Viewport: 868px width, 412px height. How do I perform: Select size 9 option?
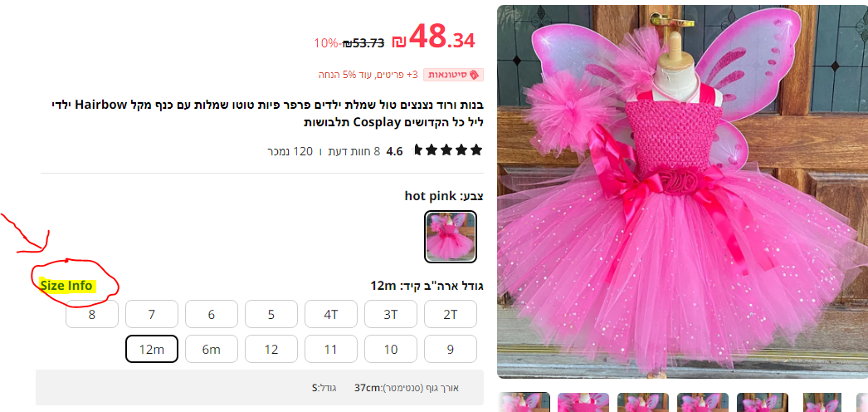pyautogui.click(x=451, y=349)
